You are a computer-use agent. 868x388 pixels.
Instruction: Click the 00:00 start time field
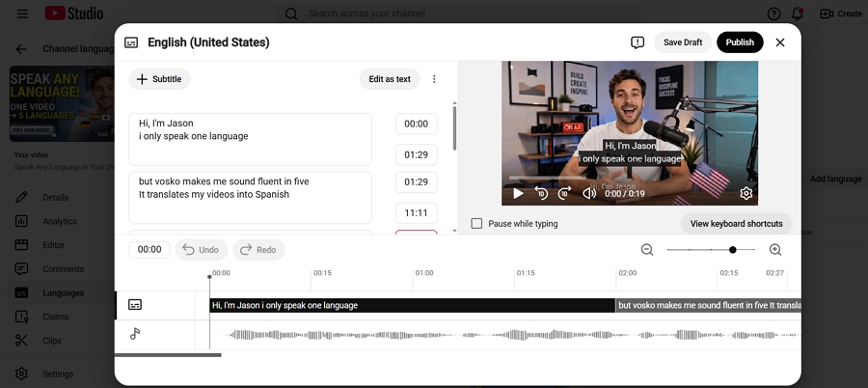click(417, 124)
